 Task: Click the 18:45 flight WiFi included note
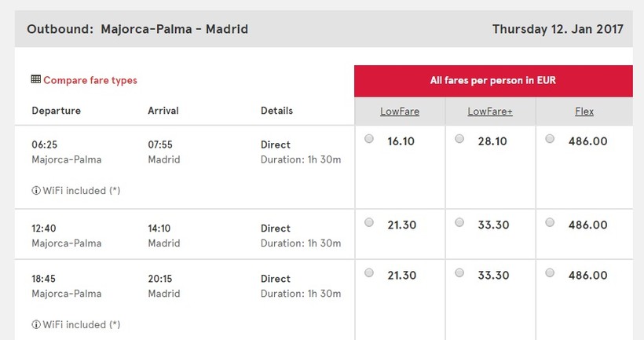[80, 325]
